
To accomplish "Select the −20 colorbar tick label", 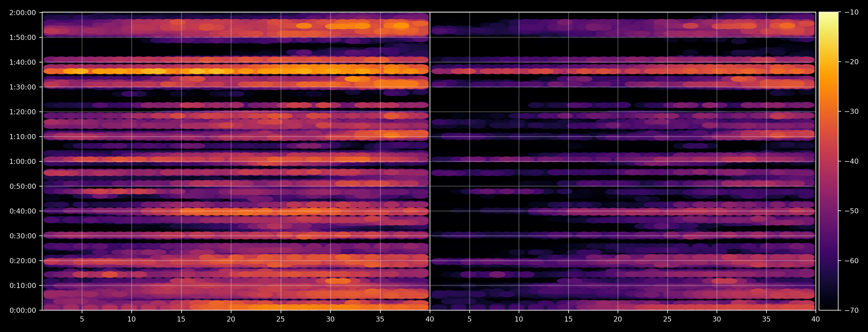I will pos(851,62).
